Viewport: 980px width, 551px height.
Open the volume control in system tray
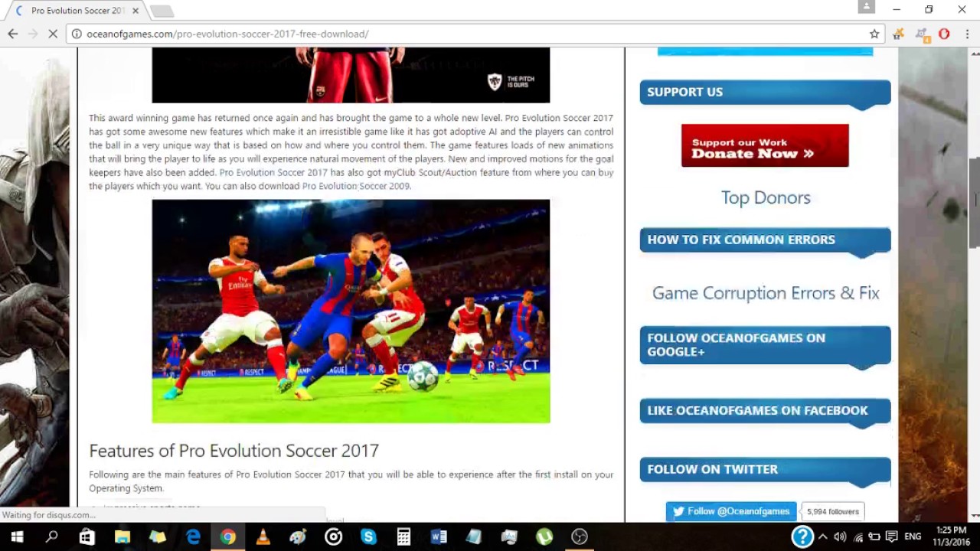(840, 536)
